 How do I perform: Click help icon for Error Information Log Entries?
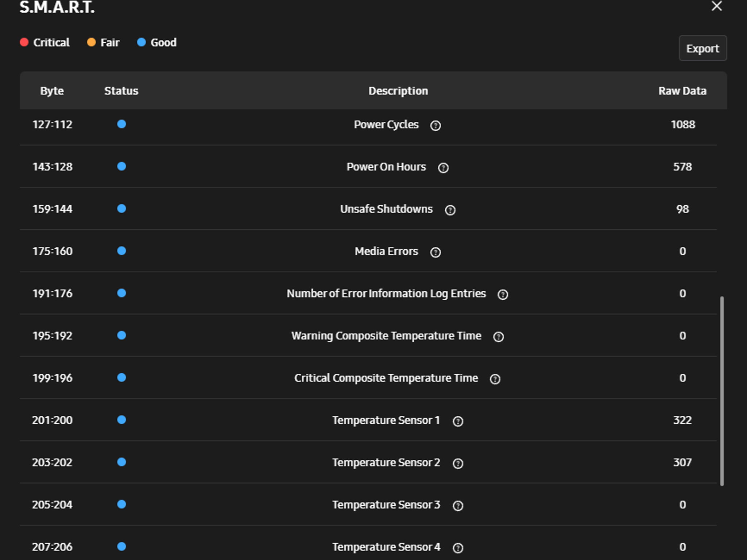coord(503,295)
